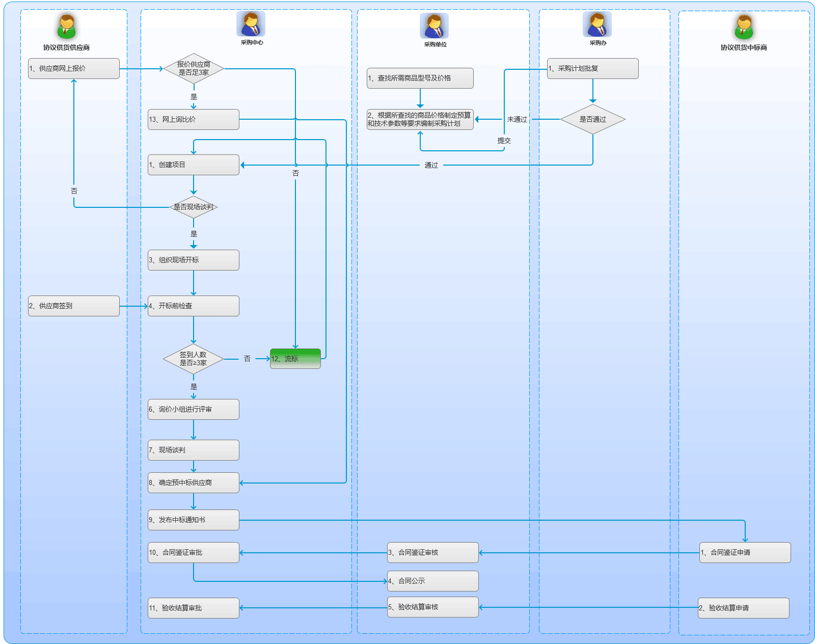Click the 1、采购计划批复 box
The width and height of the screenshot is (815, 644).
pos(592,68)
